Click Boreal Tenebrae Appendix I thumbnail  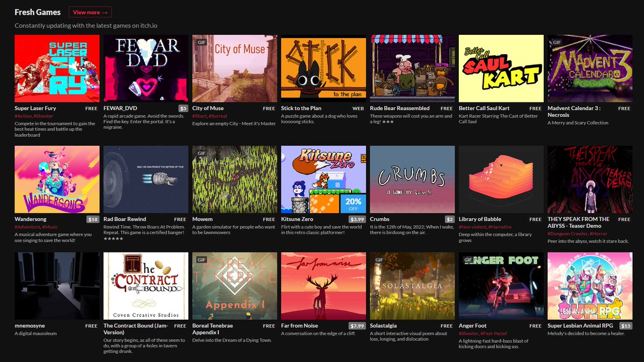tap(235, 286)
